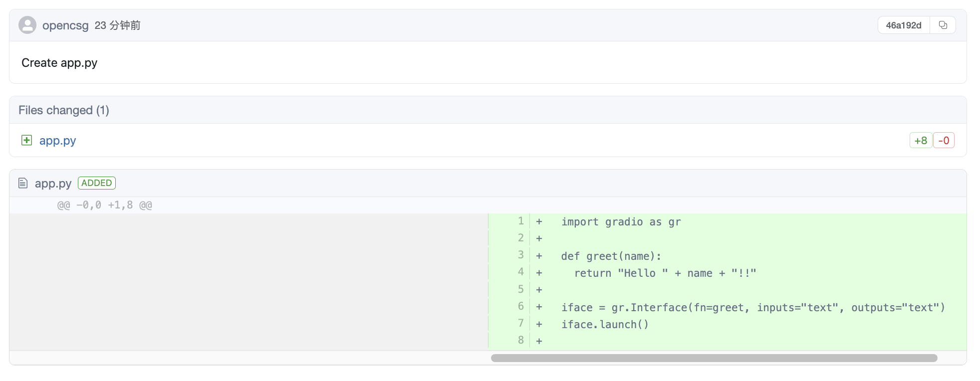The image size is (980, 381).
Task: Click the Files changed (1) header
Action: tap(64, 110)
